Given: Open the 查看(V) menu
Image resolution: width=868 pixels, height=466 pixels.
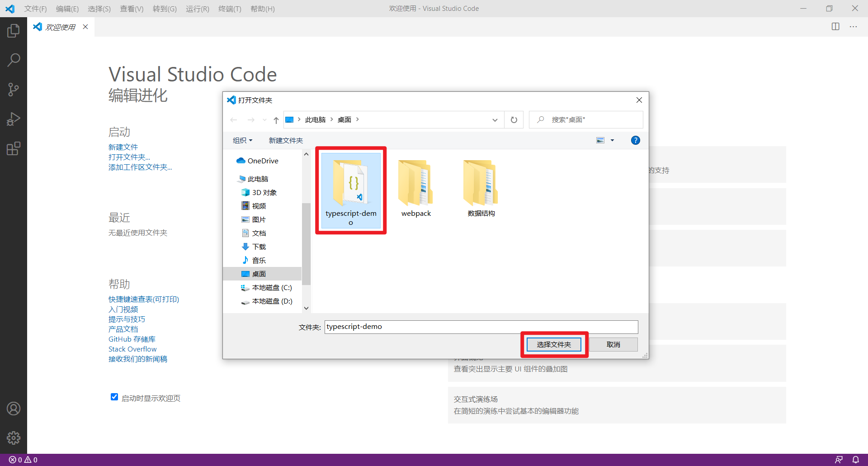Looking at the screenshot, I should click(x=132, y=9).
